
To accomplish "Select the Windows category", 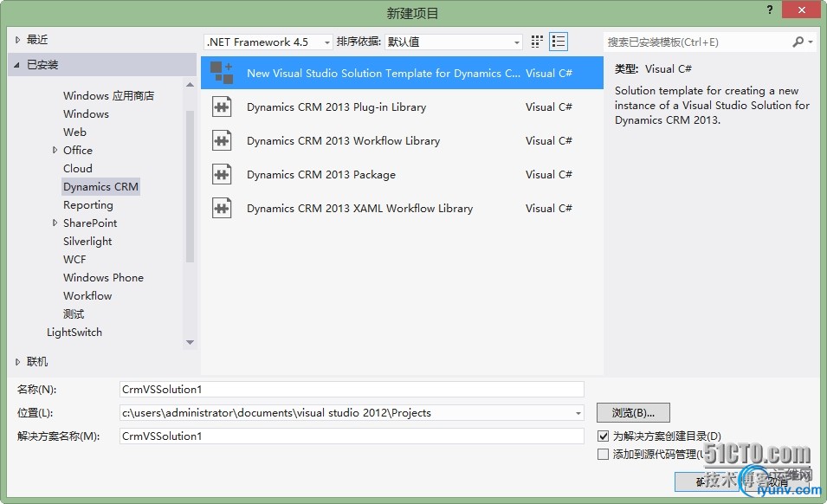I will click(x=86, y=113).
